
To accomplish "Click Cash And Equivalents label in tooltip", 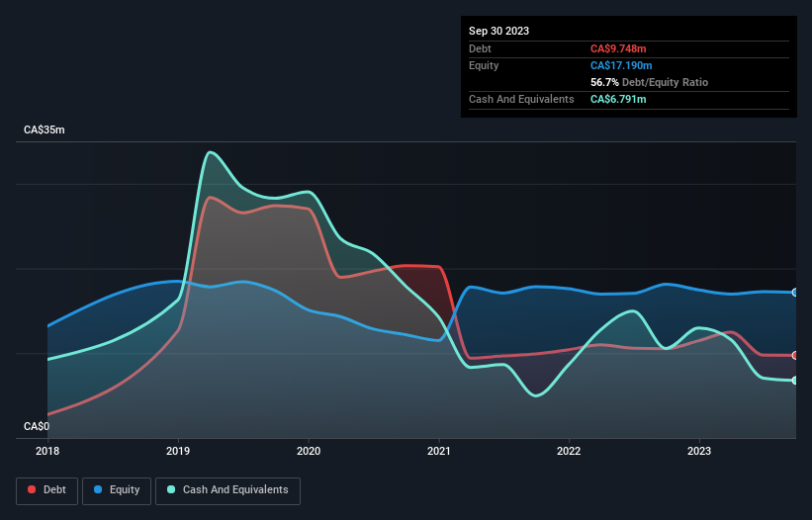I will pos(521,99).
